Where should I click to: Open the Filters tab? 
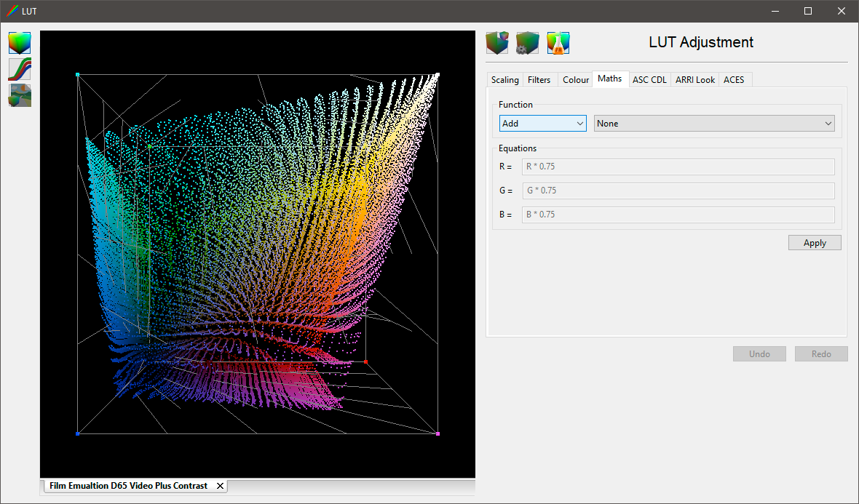click(x=539, y=79)
